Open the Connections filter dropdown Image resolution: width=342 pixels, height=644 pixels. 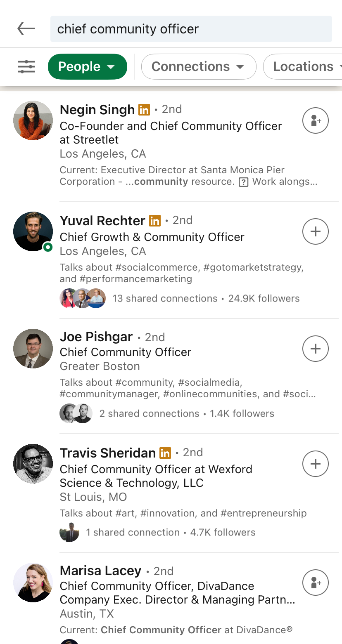tap(198, 66)
